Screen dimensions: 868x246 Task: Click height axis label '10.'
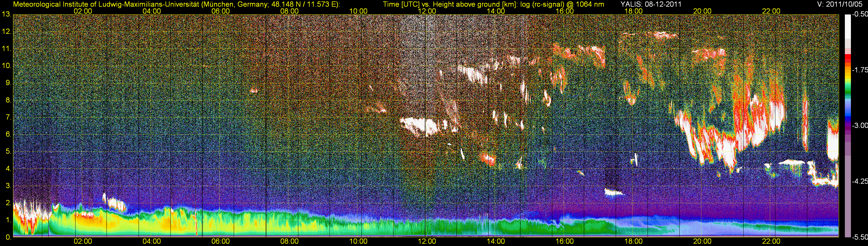pyautogui.click(x=6, y=66)
